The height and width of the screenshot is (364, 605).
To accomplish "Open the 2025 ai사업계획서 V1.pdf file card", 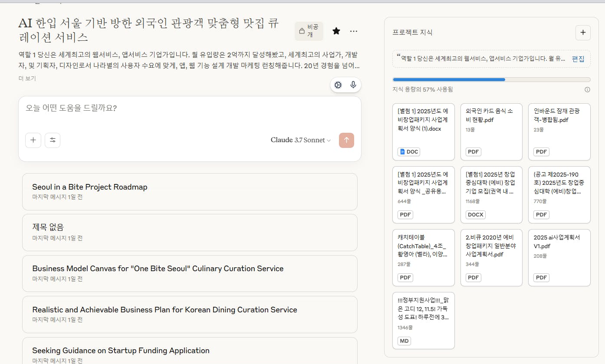I will pyautogui.click(x=559, y=257).
